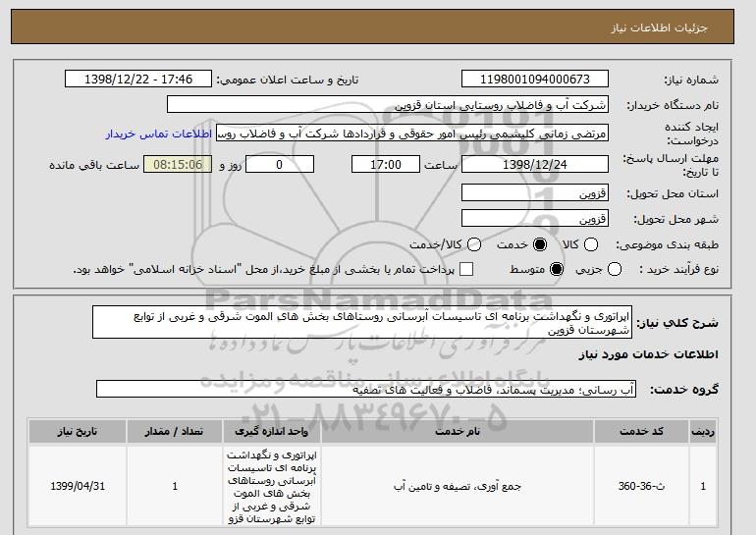Click the جزئیات اطلاعات نیاز header title

coord(659,27)
